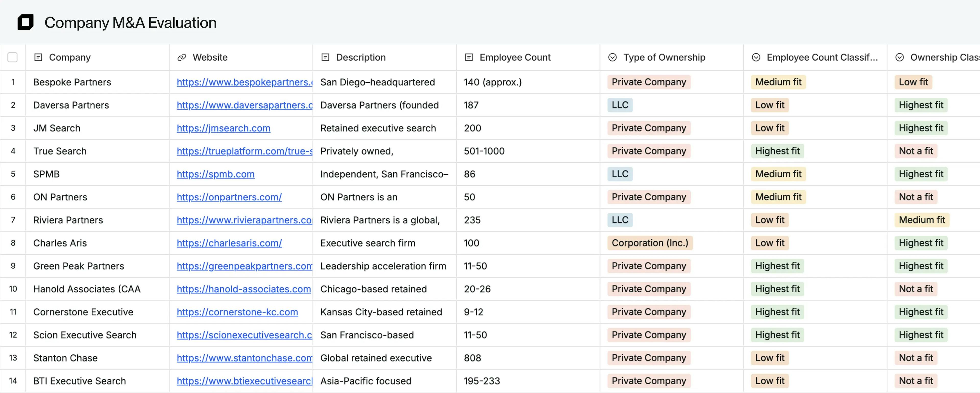Click the Employee Count column type icon

pos(469,57)
